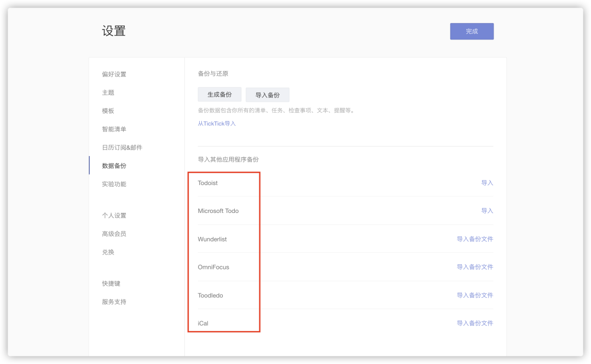Open 偏好设置 in the sidebar
The image size is (591, 364).
[x=114, y=74]
